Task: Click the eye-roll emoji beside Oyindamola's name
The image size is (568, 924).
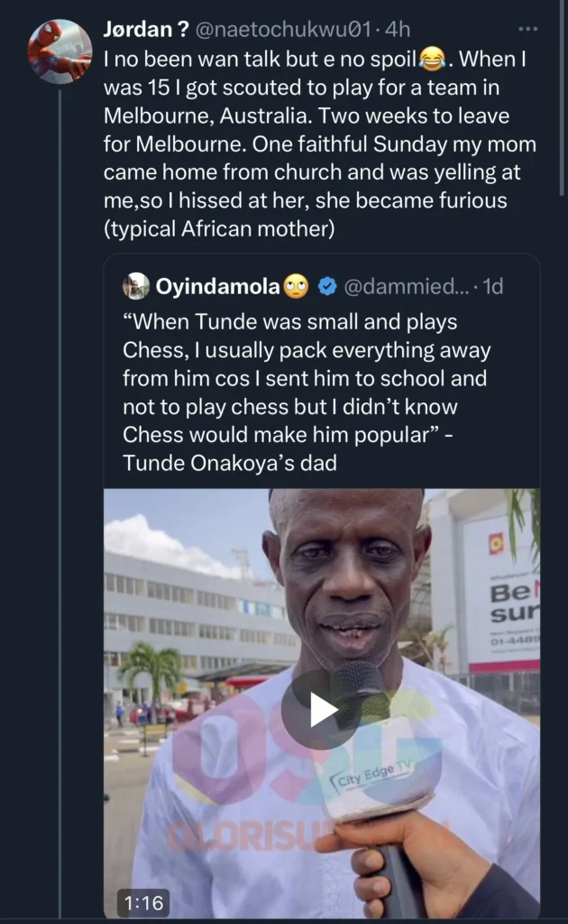Action: point(294,283)
